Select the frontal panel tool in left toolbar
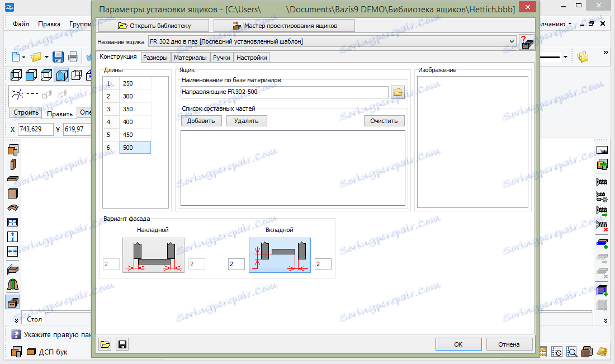Screen dimensions: 615x364 tap(13, 193)
